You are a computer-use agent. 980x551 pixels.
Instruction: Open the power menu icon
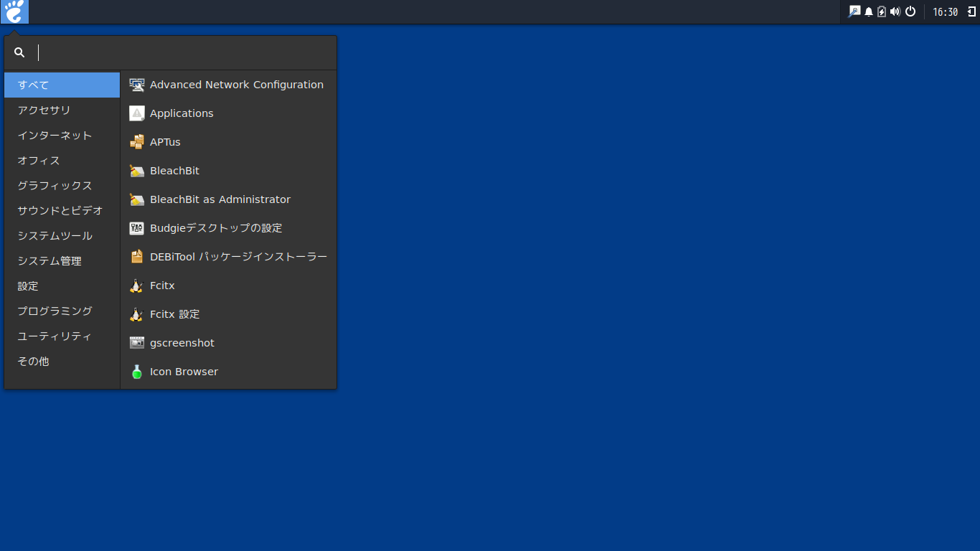(x=910, y=11)
